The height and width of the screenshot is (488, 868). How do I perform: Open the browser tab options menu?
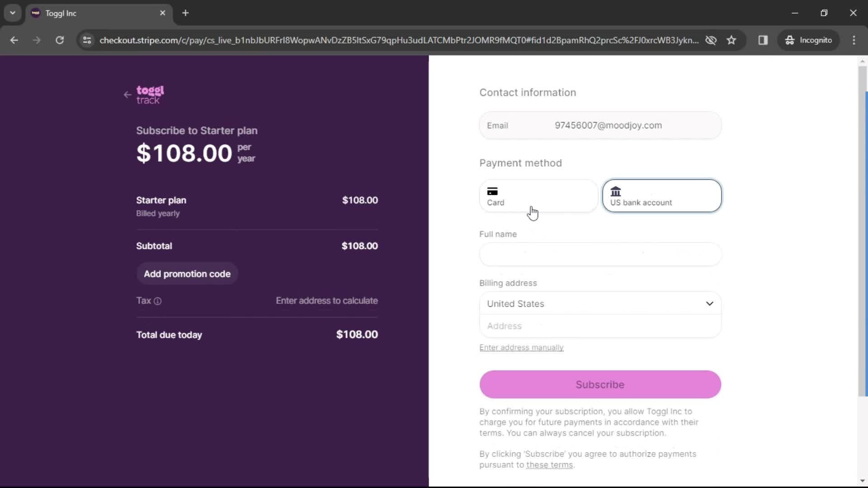tap(12, 13)
